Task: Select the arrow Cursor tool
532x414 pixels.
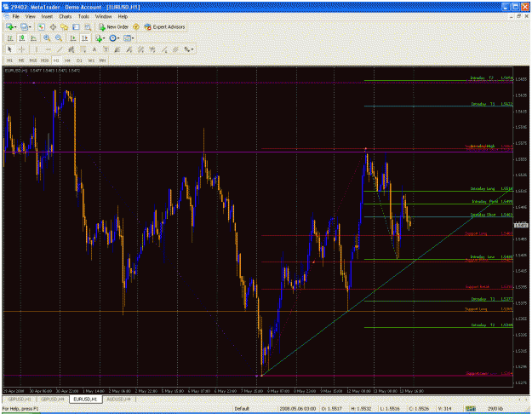Action: (x=10, y=49)
